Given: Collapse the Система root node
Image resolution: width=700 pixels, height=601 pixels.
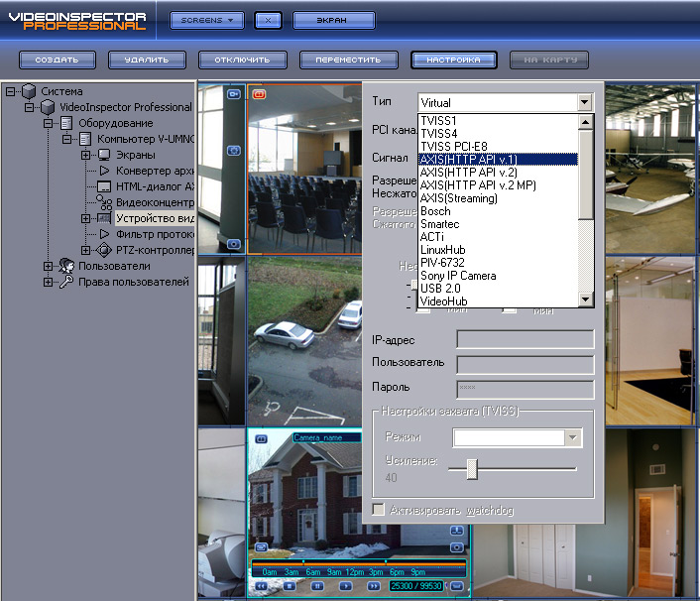Looking at the screenshot, I should 10,91.
